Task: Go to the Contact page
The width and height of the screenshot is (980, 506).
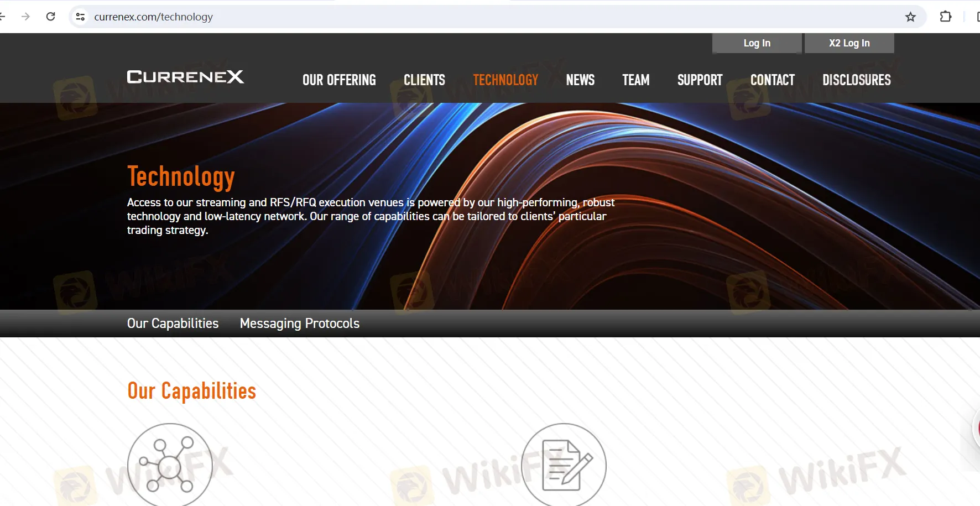Action: [x=772, y=80]
